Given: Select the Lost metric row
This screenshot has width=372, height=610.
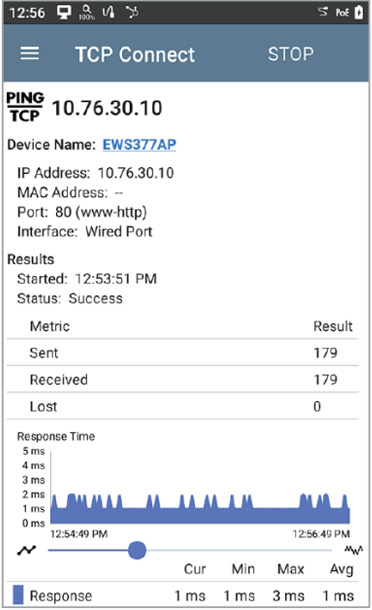Looking at the screenshot, I should [182, 406].
